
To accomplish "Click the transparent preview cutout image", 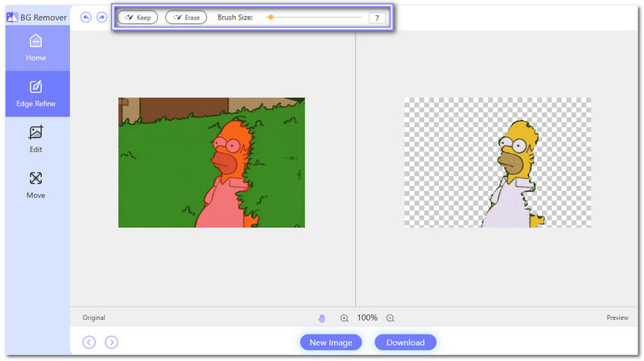I will point(497,163).
